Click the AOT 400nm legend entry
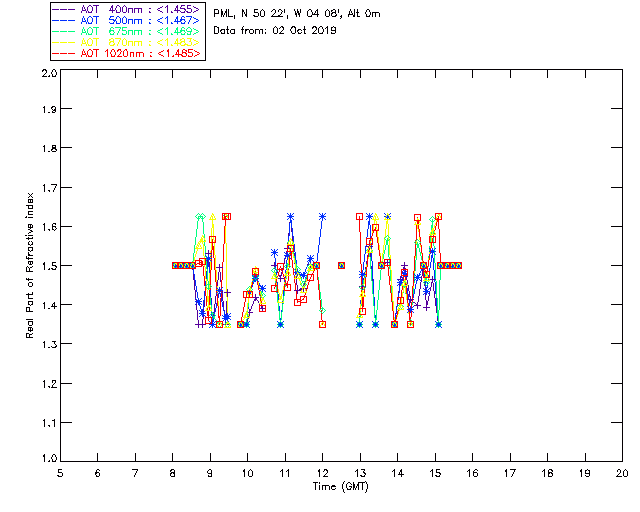The width and height of the screenshot is (640, 512). pos(126,9)
